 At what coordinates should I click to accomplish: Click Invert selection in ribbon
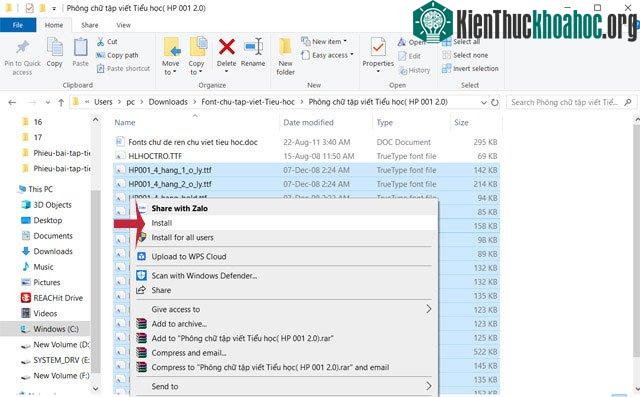click(471, 69)
